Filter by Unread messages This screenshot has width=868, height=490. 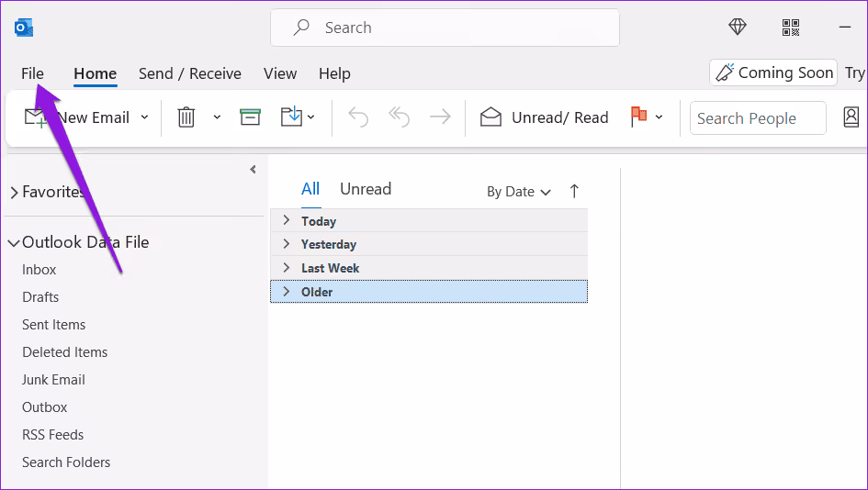366,189
